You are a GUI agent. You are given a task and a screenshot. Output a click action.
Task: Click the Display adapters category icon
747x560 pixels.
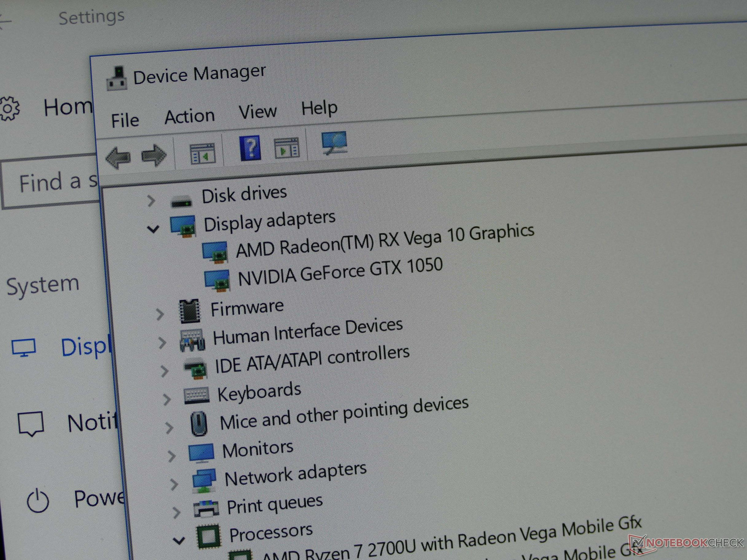183,226
